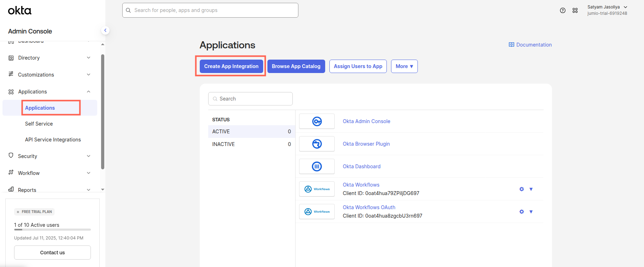Open settings gear for Okta Workflows OAuth
Image resolution: width=644 pixels, height=267 pixels.
[521, 212]
